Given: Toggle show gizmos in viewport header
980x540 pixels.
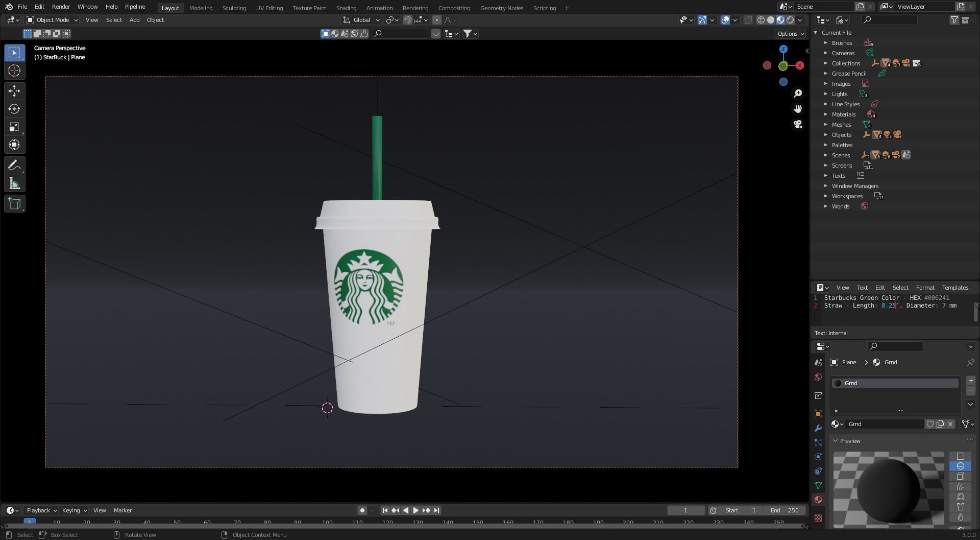Looking at the screenshot, I should 702,20.
